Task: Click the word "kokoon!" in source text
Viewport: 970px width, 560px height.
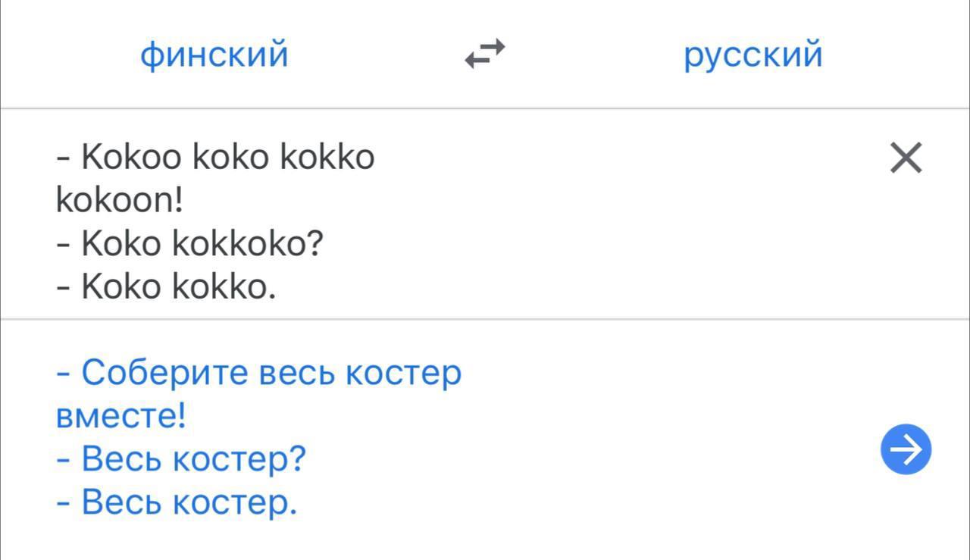Action: [x=120, y=201]
